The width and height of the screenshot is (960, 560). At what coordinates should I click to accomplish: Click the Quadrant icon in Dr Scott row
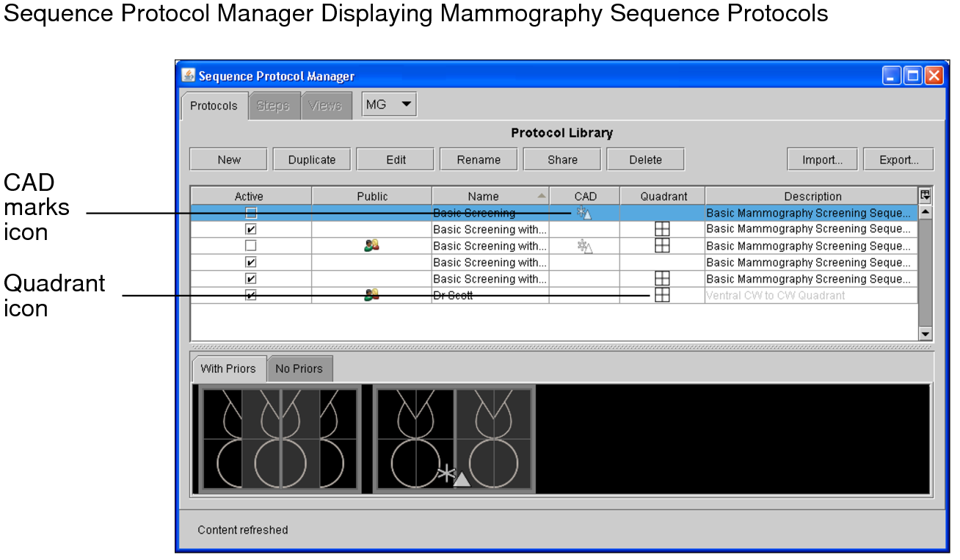662,295
